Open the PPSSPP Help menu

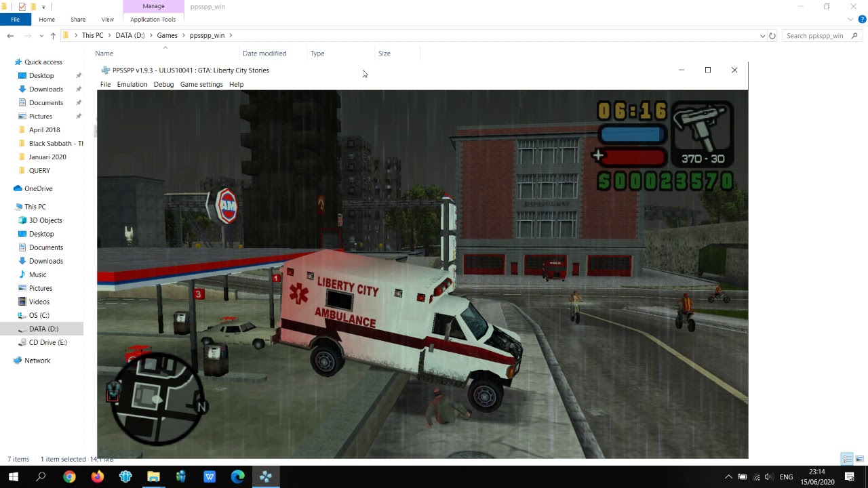(236, 84)
